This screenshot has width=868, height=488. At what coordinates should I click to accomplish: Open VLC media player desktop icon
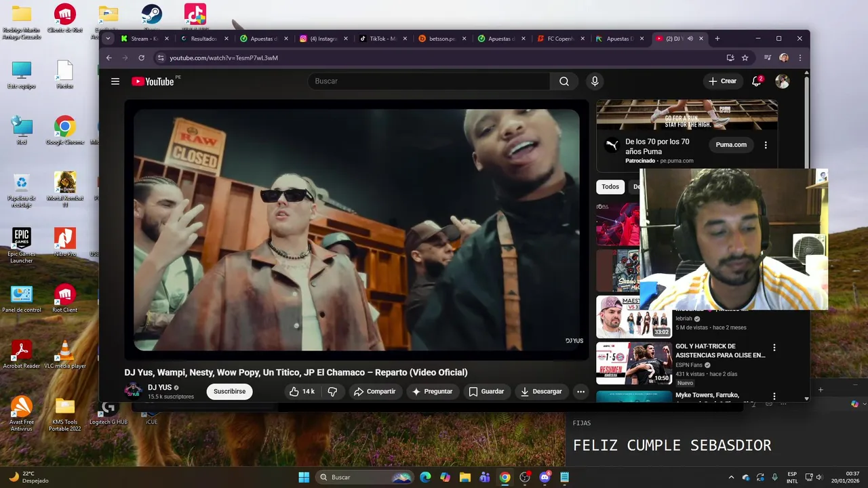click(64, 354)
